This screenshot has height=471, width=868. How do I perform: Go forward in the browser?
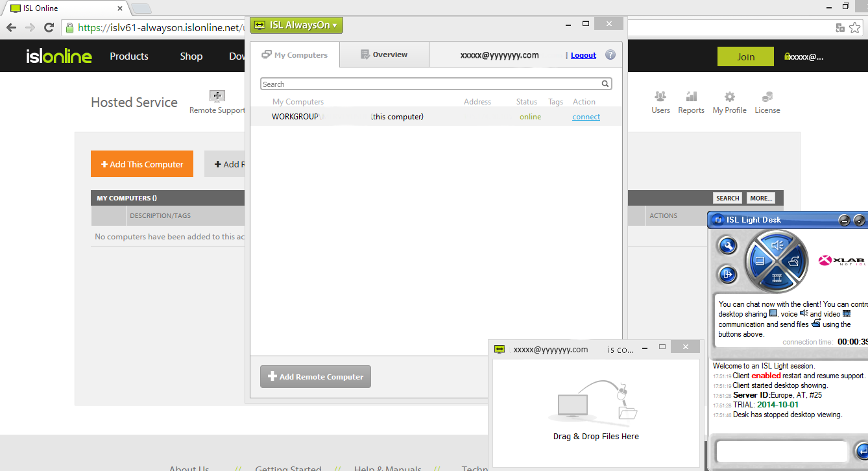tap(30, 28)
